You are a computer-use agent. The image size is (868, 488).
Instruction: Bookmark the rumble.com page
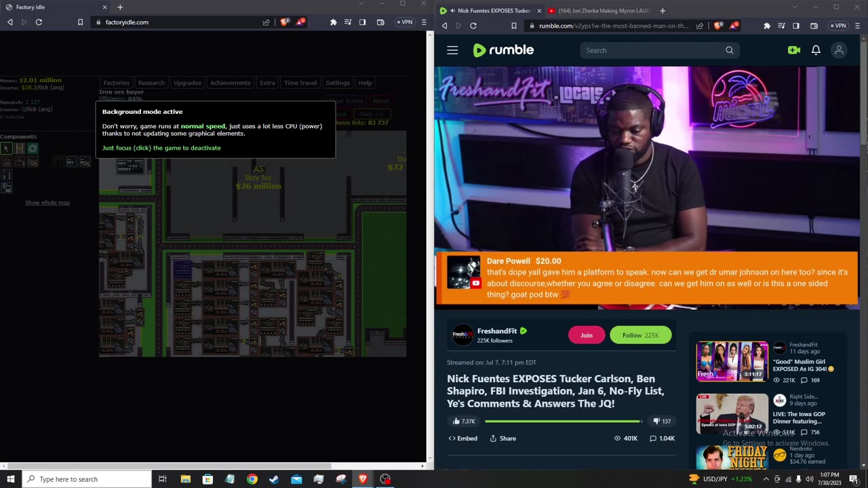pyautogui.click(x=514, y=26)
